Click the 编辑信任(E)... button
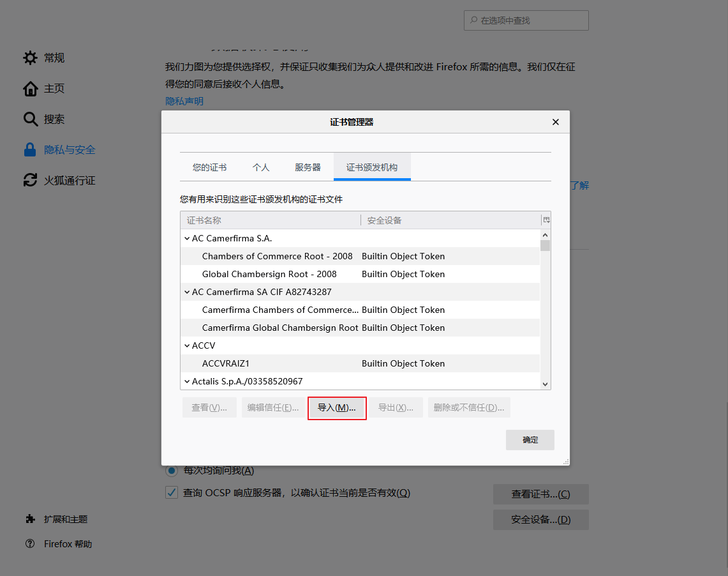Screen dimensions: 728x576 tap(273, 408)
